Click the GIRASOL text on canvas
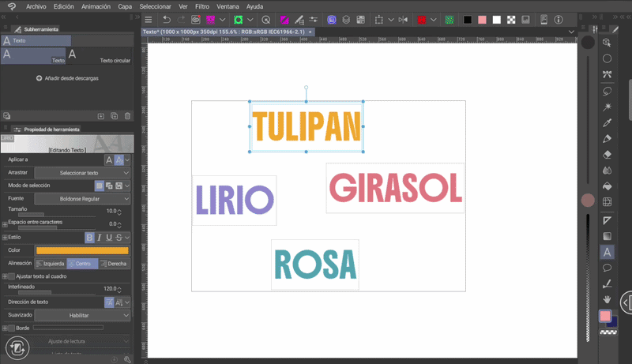Viewport: 632px width, 364px height. [395, 189]
